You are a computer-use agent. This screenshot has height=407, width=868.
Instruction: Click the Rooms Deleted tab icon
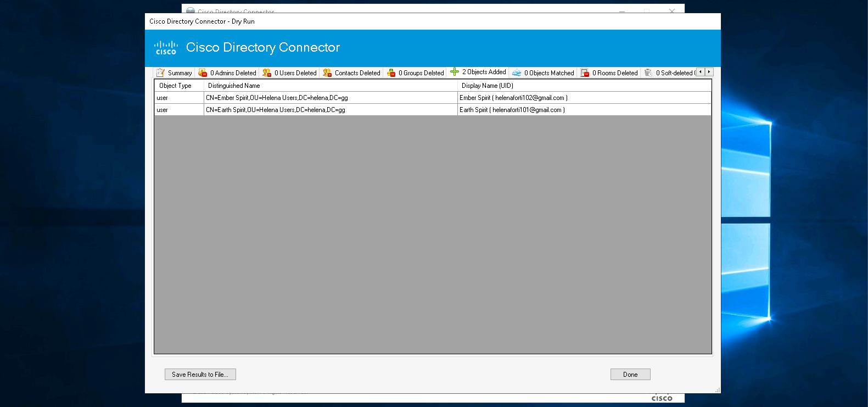[x=585, y=73]
